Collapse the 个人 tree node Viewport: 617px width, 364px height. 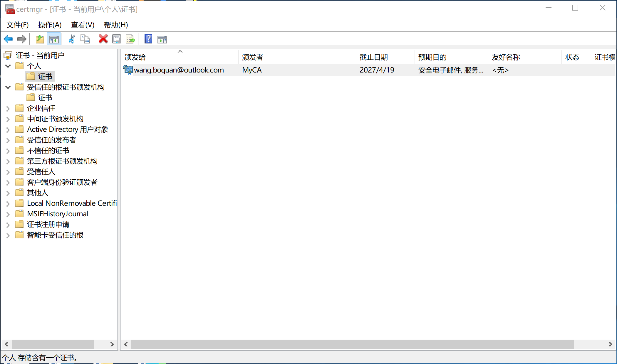pos(8,66)
